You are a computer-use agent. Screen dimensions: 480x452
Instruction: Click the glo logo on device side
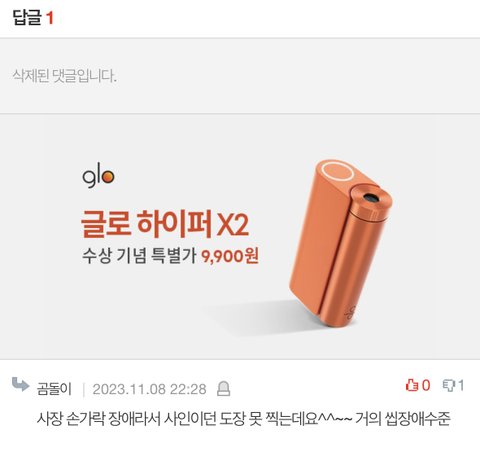click(x=350, y=312)
